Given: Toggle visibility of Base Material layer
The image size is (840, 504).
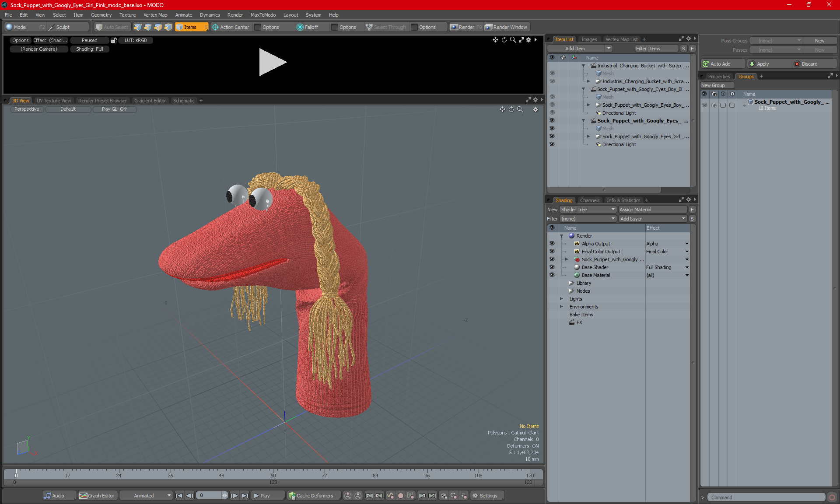Looking at the screenshot, I should [552, 275].
